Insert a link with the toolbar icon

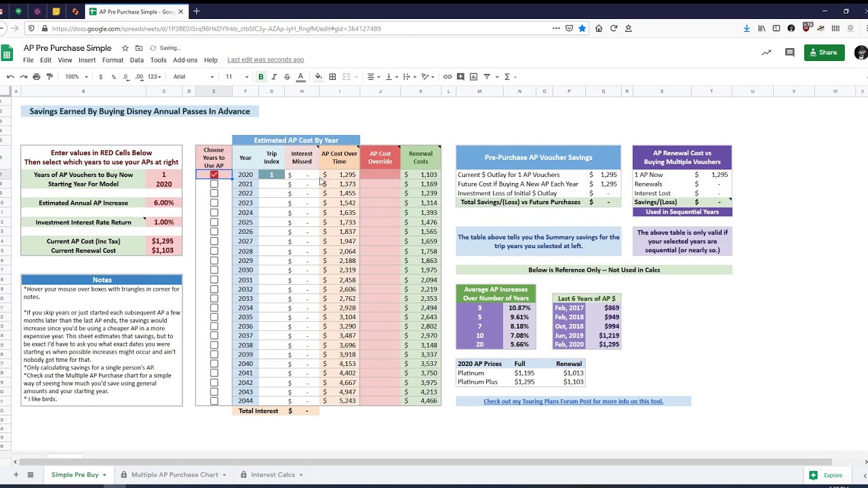point(448,77)
